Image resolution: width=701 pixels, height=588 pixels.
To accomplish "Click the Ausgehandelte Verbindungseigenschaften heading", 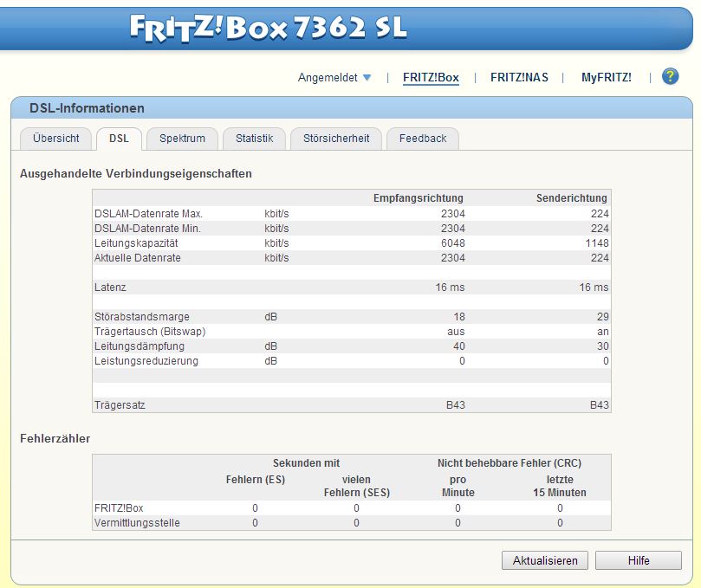I will click(136, 174).
